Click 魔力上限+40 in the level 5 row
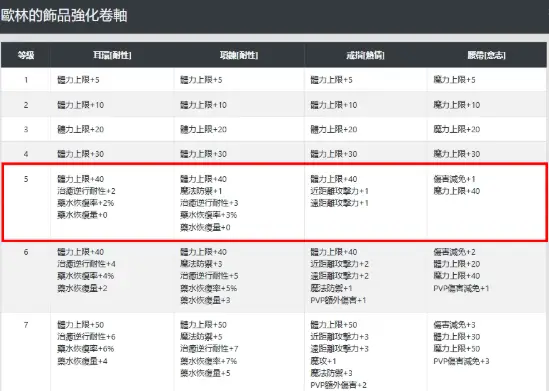This screenshot has height=391, width=549. [457, 191]
